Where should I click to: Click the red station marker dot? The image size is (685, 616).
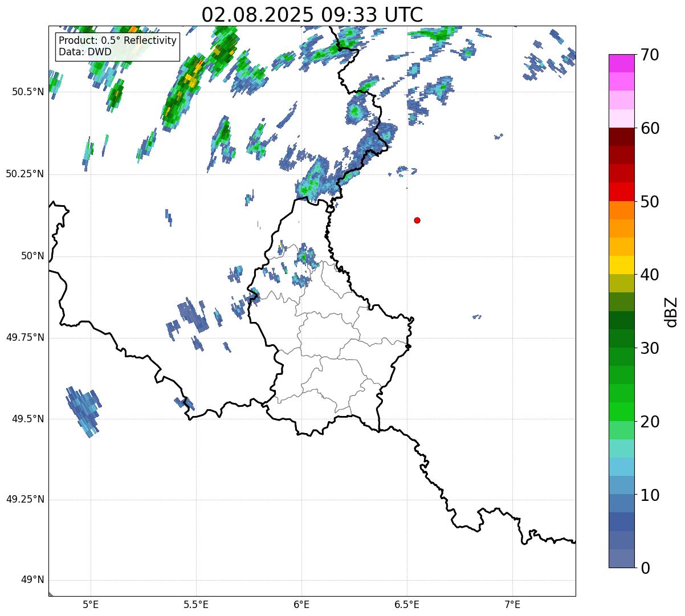pyautogui.click(x=417, y=220)
